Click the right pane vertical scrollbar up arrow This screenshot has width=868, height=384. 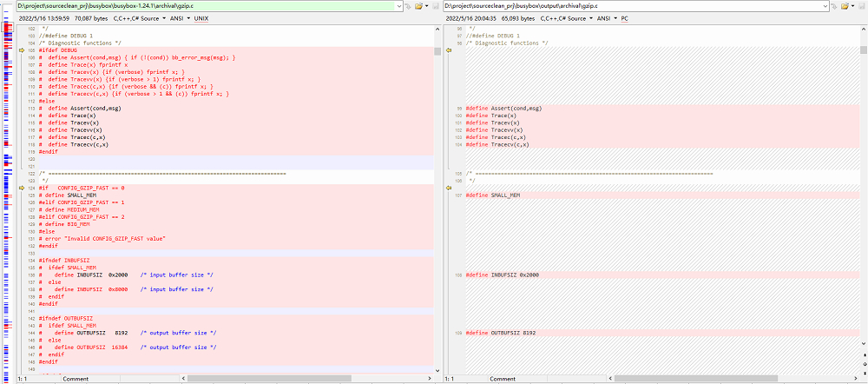864,28
